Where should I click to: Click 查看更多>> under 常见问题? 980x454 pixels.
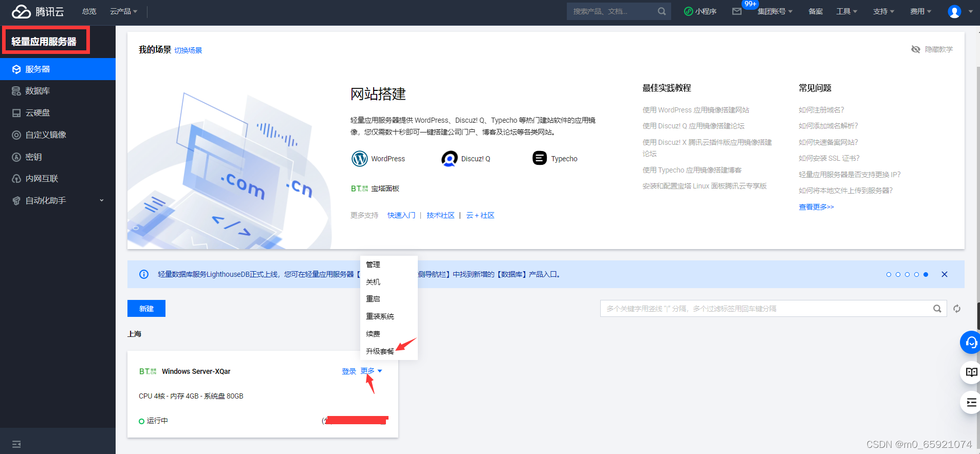[816, 207]
